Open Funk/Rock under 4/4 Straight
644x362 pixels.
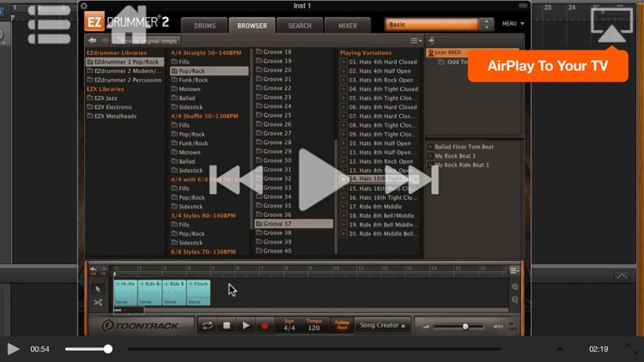pyautogui.click(x=190, y=80)
